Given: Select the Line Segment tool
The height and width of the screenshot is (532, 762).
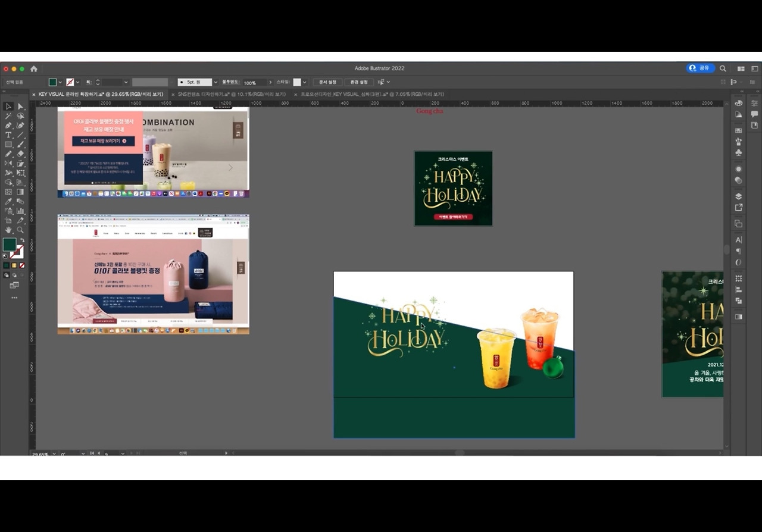Looking at the screenshot, I should 20,135.
